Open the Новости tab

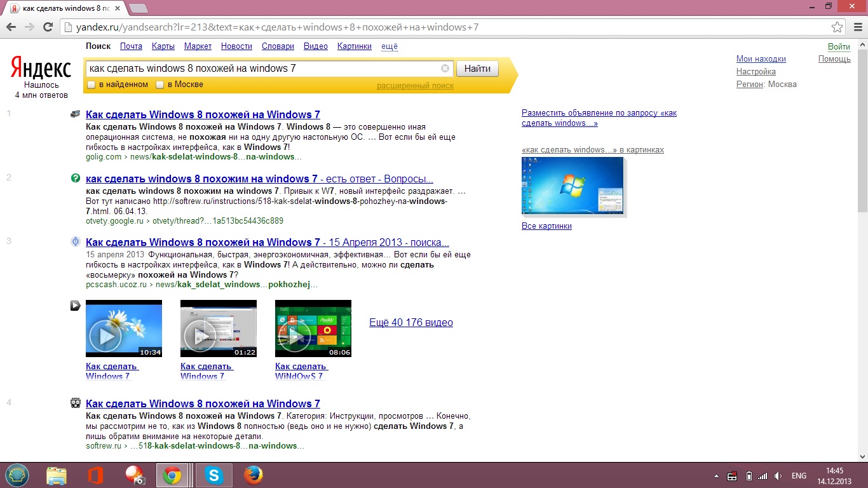pos(236,46)
